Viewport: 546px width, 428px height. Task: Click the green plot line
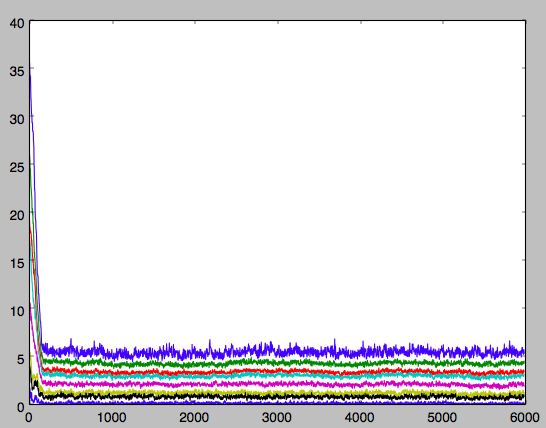point(279,363)
